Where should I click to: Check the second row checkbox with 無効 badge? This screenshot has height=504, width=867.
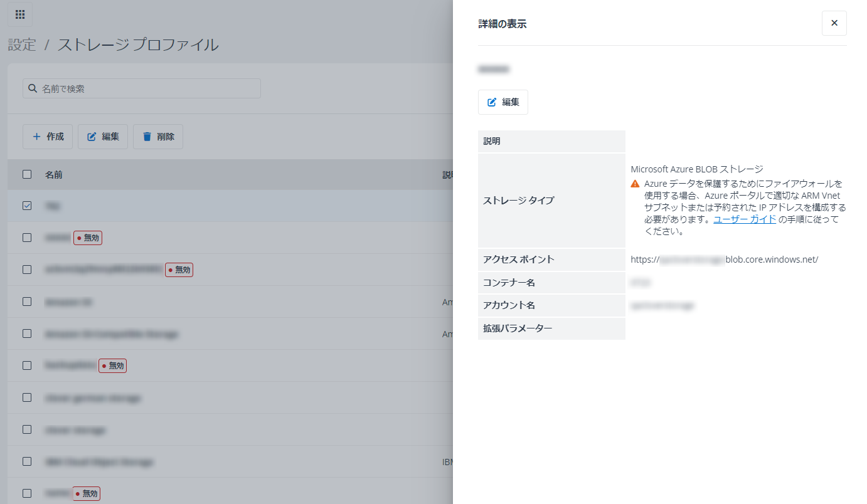click(27, 238)
